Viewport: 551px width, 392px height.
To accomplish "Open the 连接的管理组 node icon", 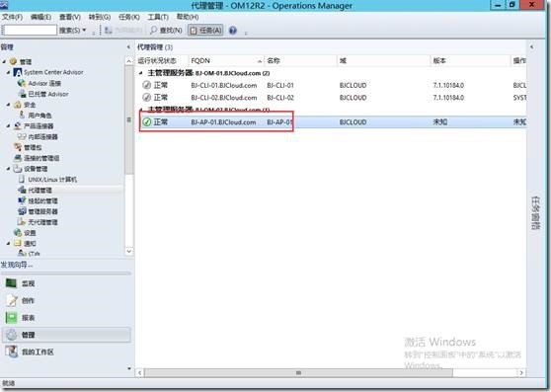I will pos(18,158).
